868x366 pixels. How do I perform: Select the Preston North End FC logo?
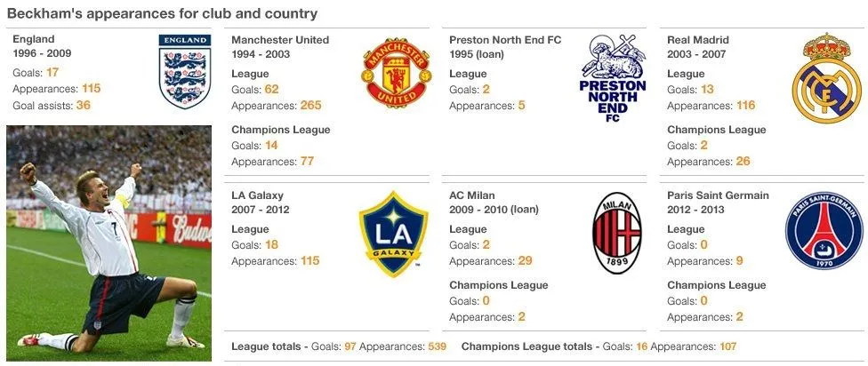point(613,78)
